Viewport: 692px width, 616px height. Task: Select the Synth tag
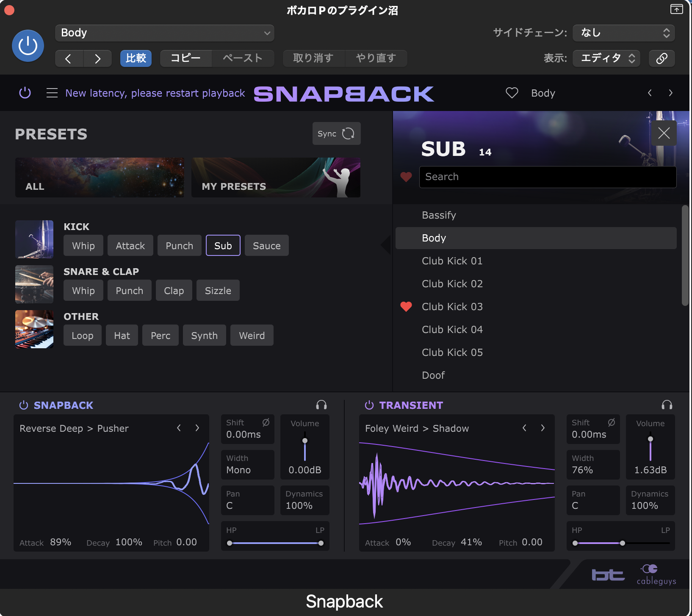205,336
